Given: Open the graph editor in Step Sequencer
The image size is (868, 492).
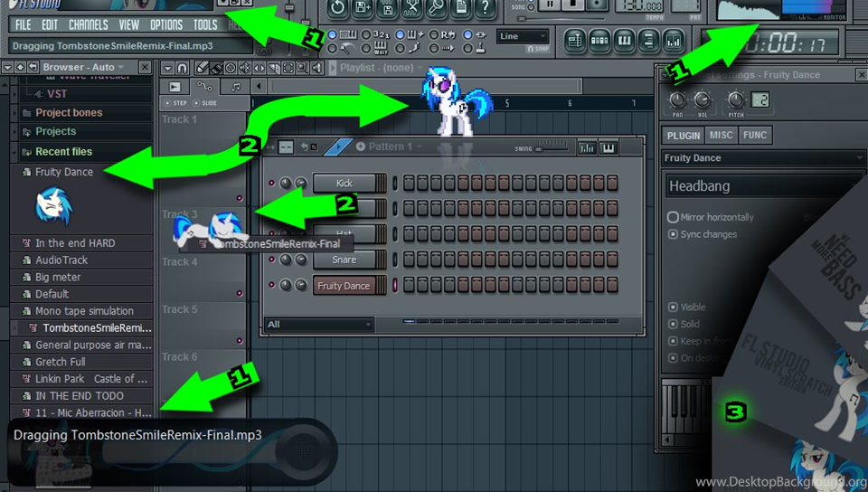Looking at the screenshot, I should [x=587, y=147].
